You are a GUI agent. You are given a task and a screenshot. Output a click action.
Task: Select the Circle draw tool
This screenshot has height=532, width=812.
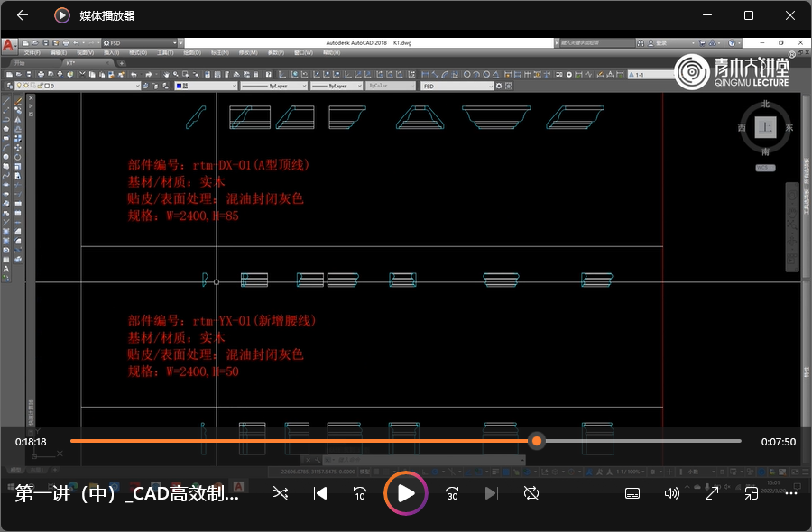coord(6,157)
